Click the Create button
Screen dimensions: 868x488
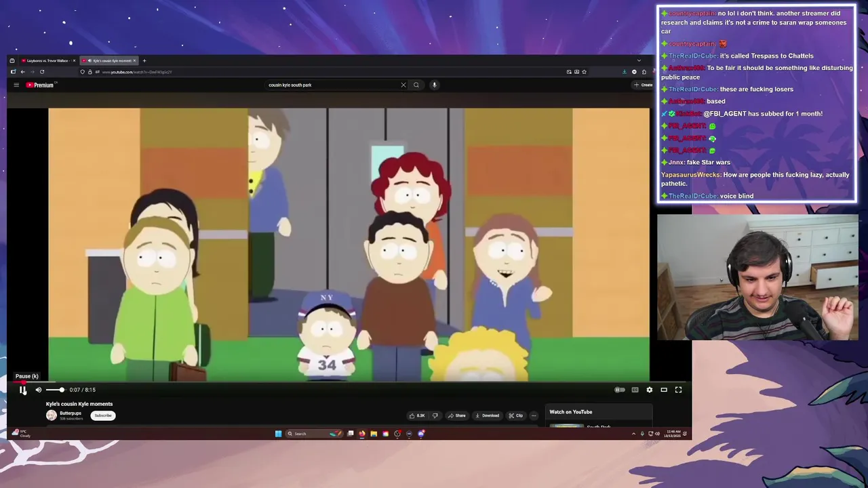[643, 85]
